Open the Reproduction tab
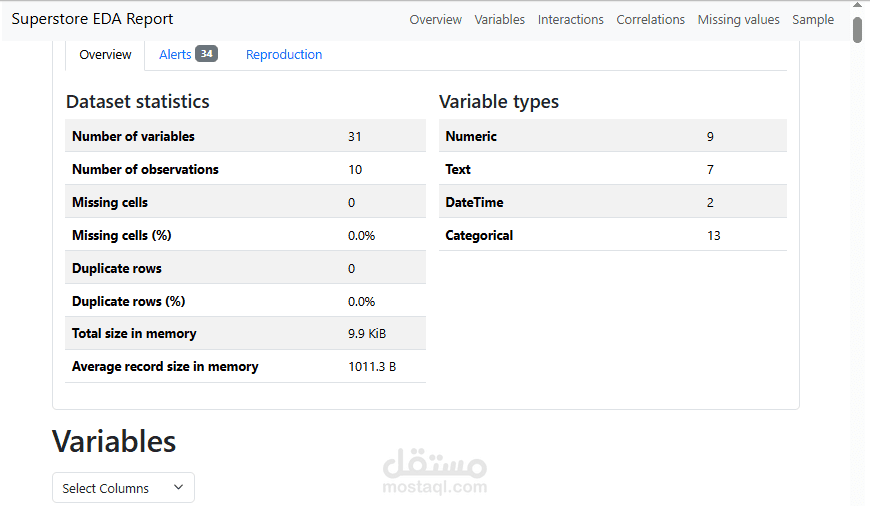 pyautogui.click(x=284, y=54)
